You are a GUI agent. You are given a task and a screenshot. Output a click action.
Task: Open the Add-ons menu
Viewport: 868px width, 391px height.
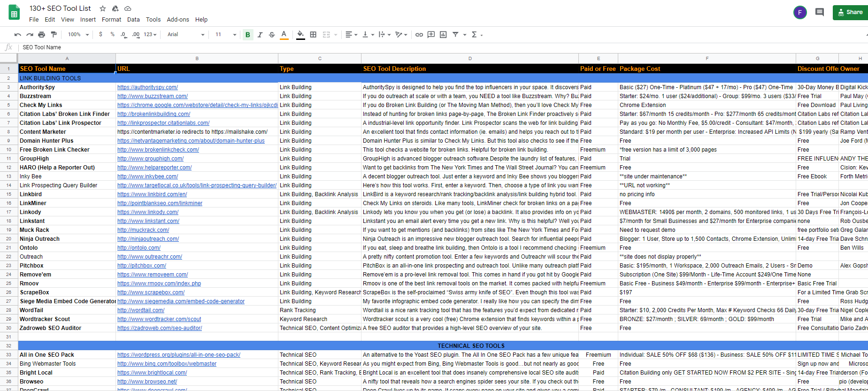[178, 20]
